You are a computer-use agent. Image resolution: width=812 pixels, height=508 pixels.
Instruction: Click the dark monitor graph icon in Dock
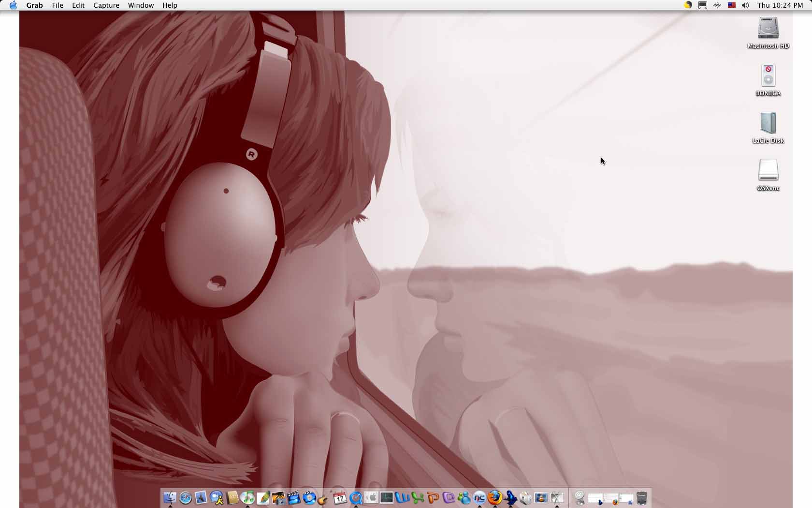pyautogui.click(x=387, y=498)
